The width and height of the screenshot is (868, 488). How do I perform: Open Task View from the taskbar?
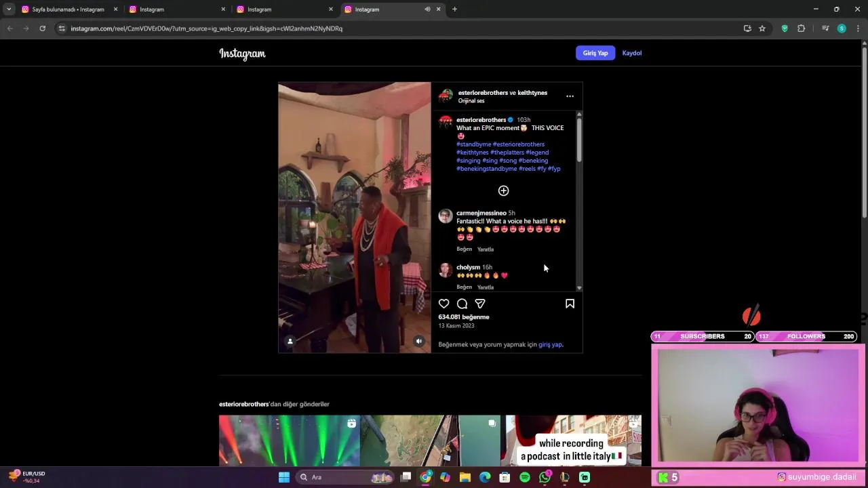[406, 477]
